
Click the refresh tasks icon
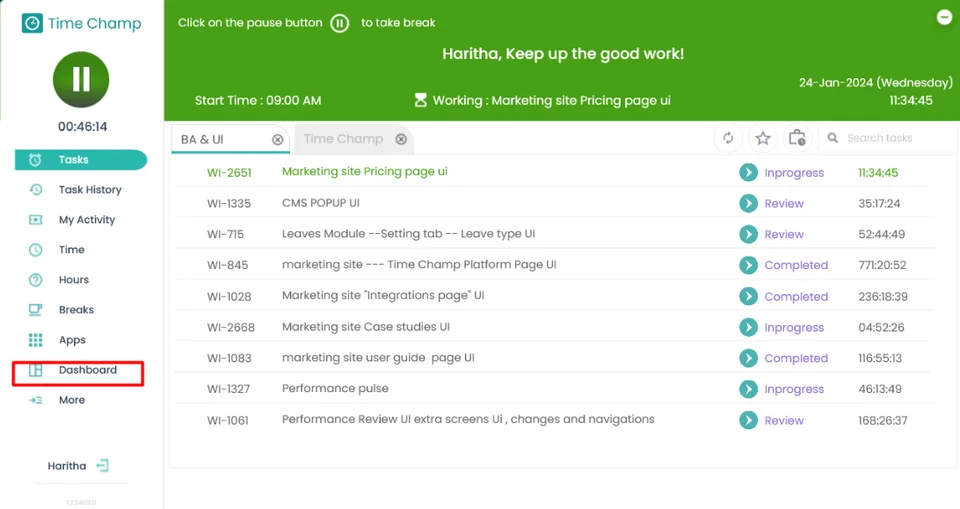pyautogui.click(x=728, y=138)
